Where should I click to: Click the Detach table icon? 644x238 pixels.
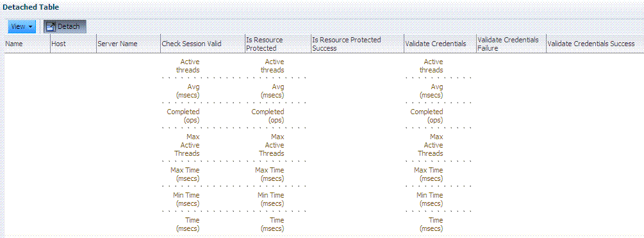pos(51,27)
